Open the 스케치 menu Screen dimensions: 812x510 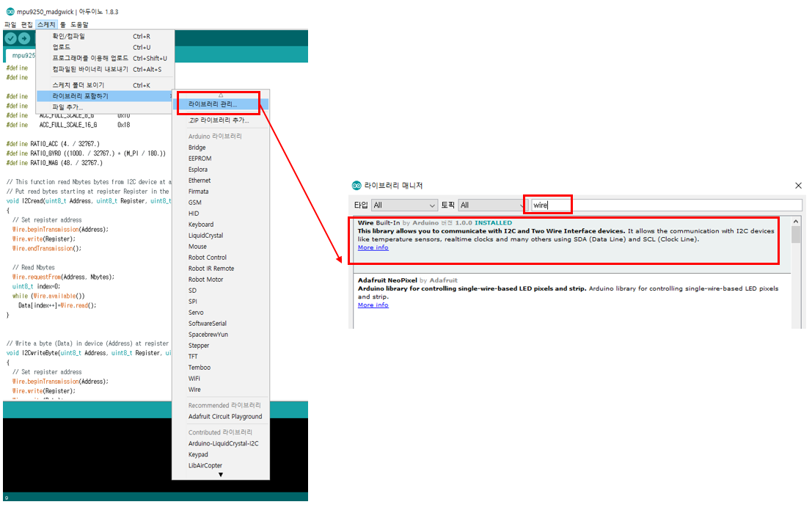(x=46, y=24)
